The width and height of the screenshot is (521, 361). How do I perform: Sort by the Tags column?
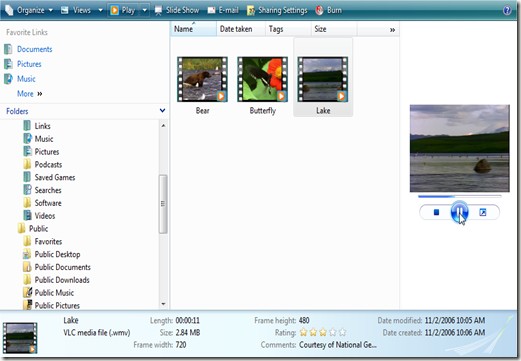coord(288,29)
